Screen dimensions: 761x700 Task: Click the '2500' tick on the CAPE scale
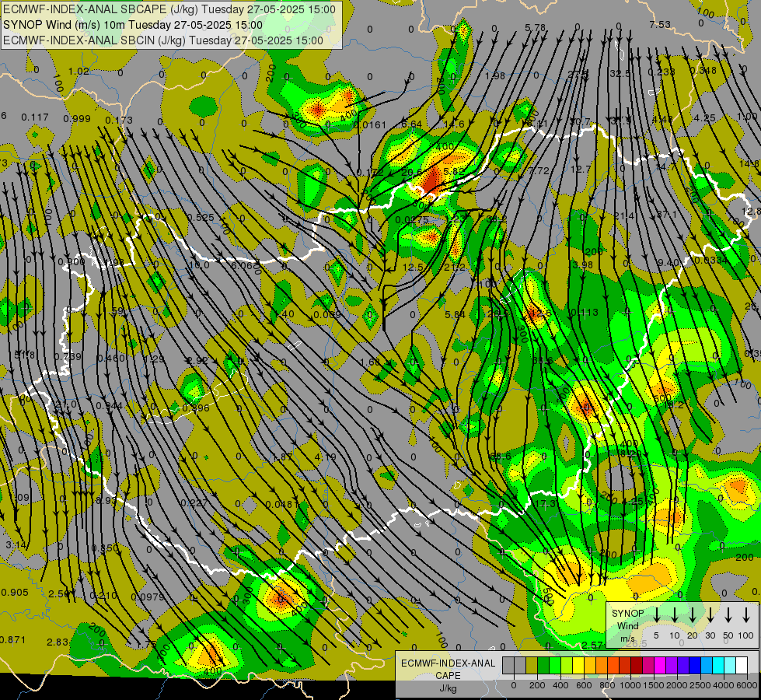click(700, 685)
